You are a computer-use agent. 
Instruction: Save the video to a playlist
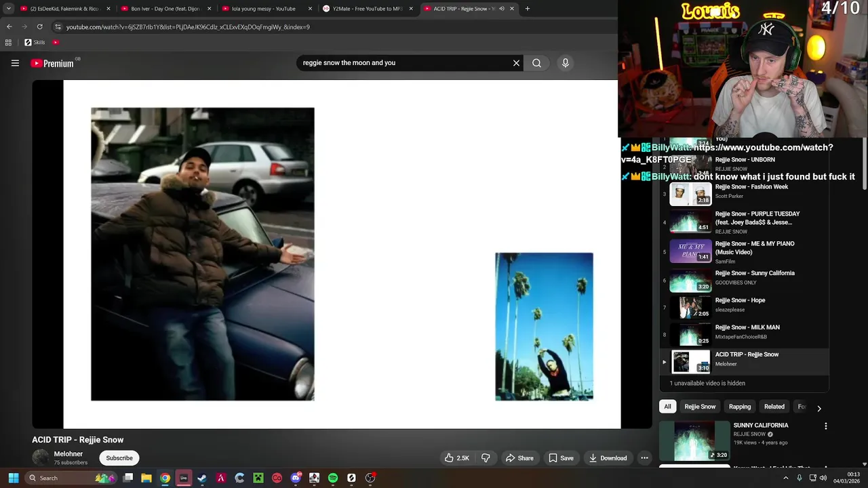click(561, 458)
